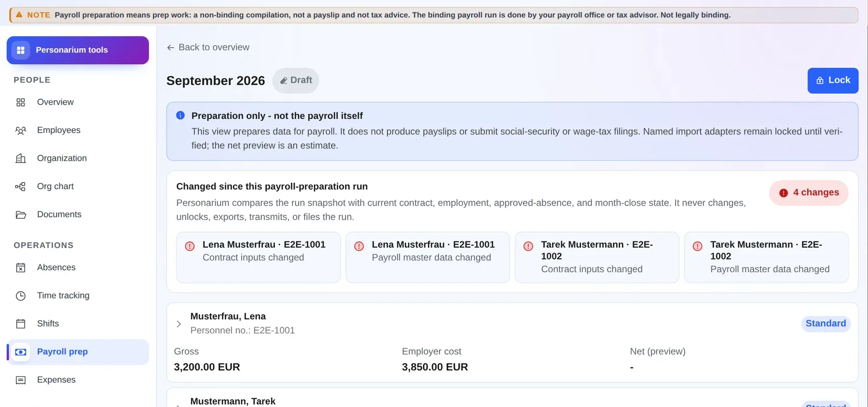Open Documents in the sidebar
Screen dimensions: 868x407
(x=78, y=215)
